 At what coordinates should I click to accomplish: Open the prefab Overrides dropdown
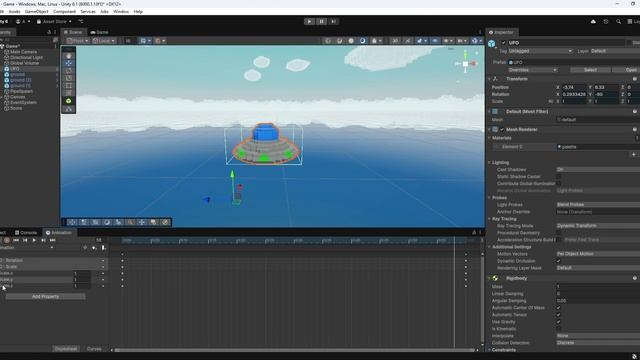click(x=533, y=70)
